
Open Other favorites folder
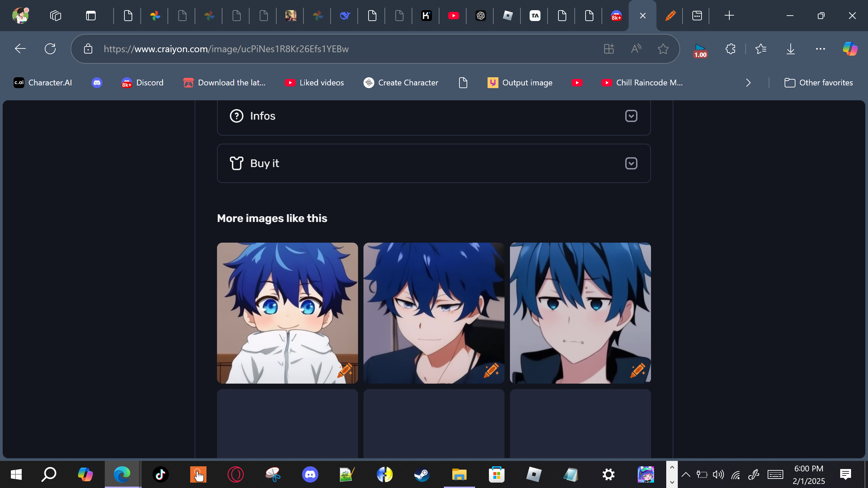coord(818,83)
